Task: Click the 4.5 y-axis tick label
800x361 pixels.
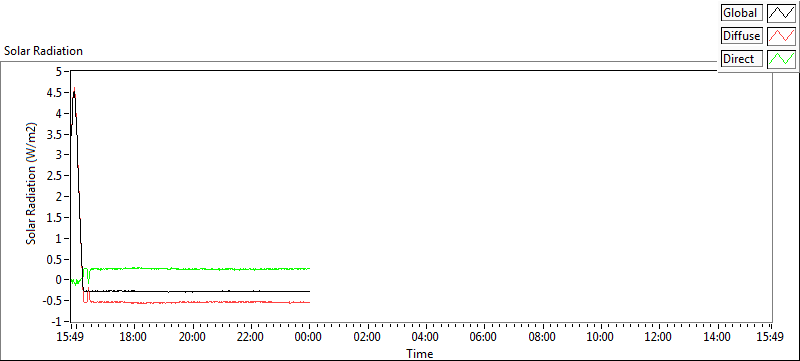Action: (x=55, y=93)
